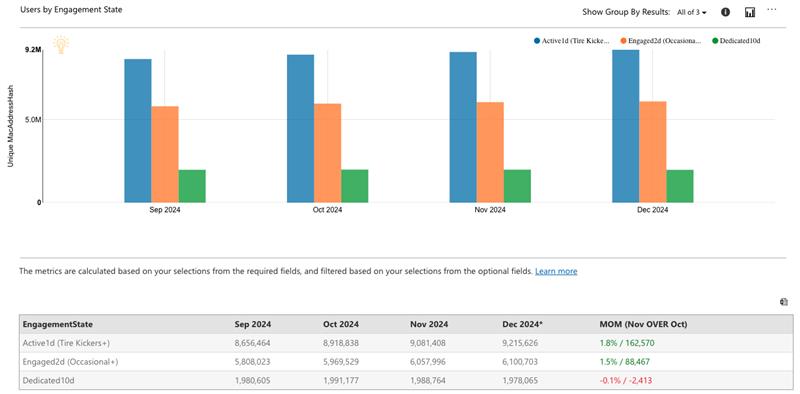This screenshot has height=394, width=800.
Task: Click the Sep 2024 blue Active1d bar
Action: (x=138, y=131)
